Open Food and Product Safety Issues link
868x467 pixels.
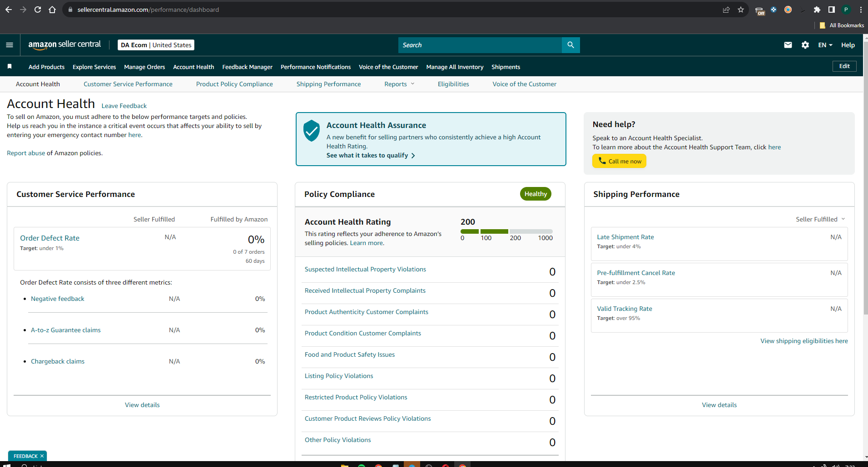(350, 354)
